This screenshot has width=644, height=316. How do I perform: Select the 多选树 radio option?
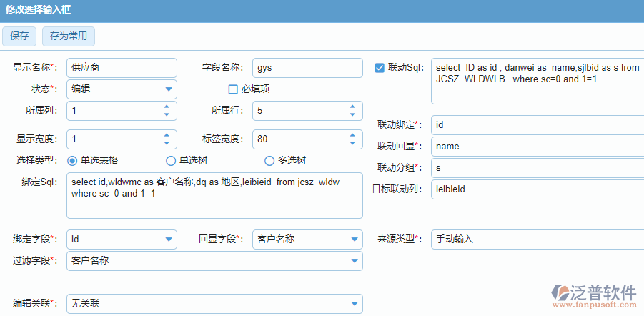point(269,160)
